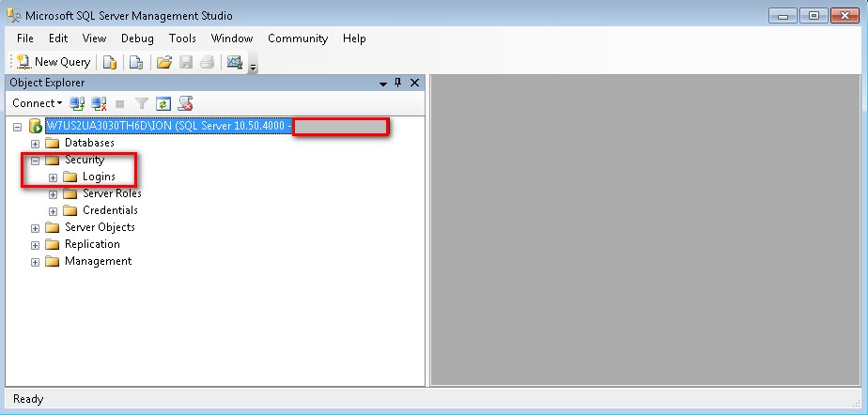The height and width of the screenshot is (415, 868).
Task: Expand the Databases node
Action: click(35, 144)
